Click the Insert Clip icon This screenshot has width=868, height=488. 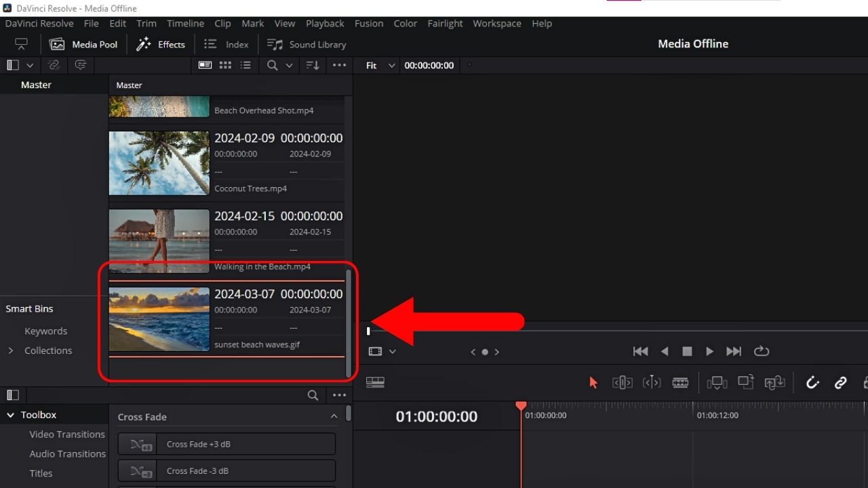point(717,382)
